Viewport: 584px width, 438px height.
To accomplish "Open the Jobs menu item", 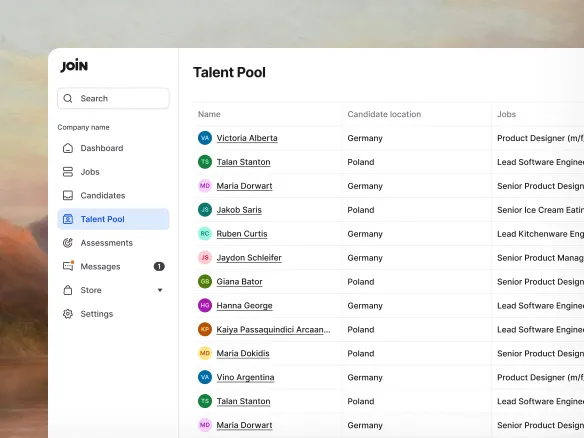I will click(x=113, y=172).
